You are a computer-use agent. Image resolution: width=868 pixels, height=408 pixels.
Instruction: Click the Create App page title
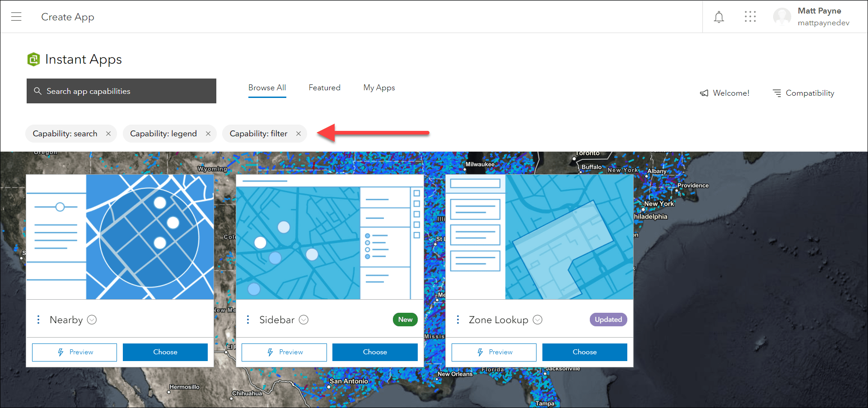pos(68,17)
